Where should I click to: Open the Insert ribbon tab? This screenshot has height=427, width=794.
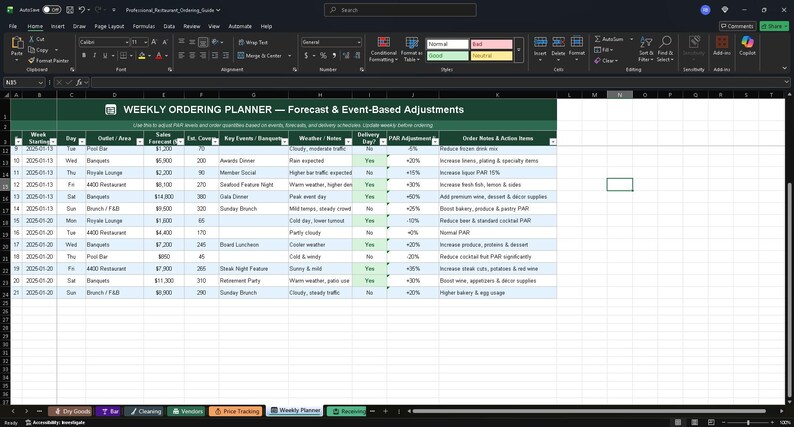click(x=58, y=26)
